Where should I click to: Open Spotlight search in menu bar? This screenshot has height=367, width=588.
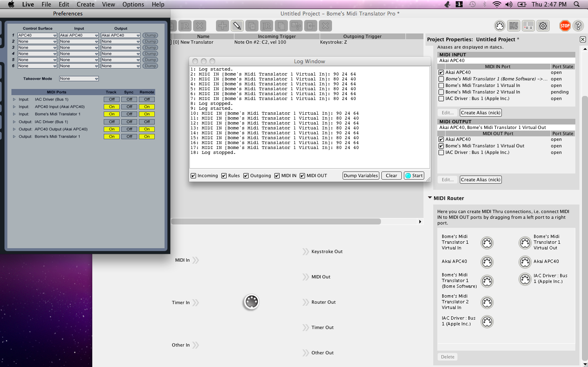coord(577,4)
